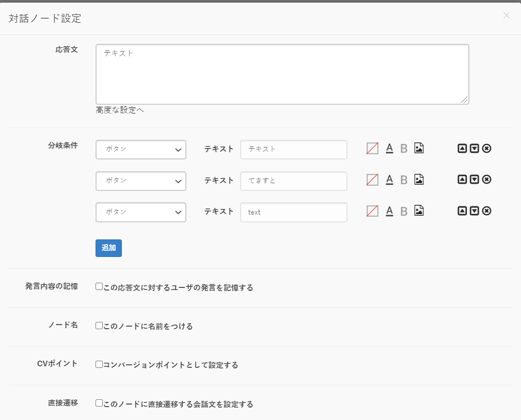Screen dimensions: 521x420
Task: Click no-background-color swatch in テキスト placeholder row
Action: 372,149
